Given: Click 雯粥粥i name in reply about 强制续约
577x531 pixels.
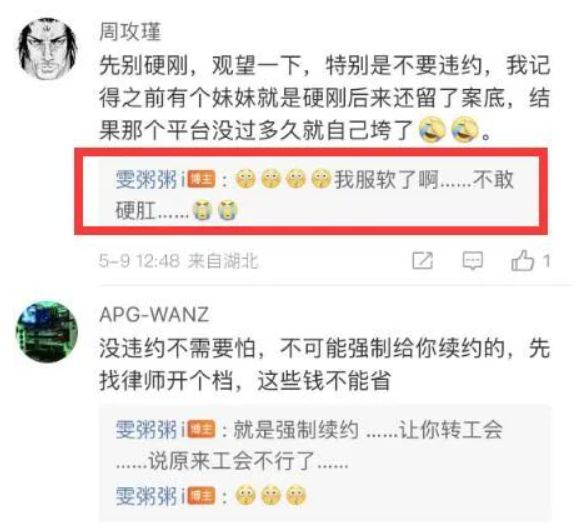Looking at the screenshot, I should [150, 429].
